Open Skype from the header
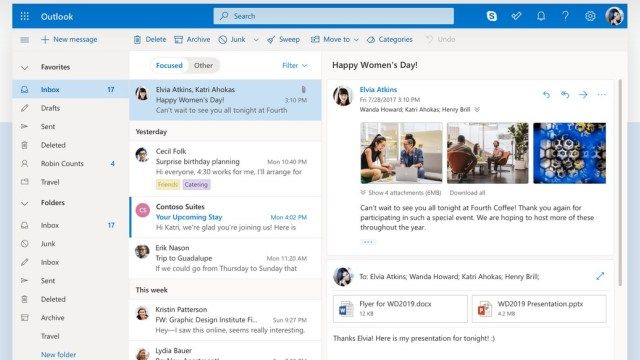Image resolution: width=640 pixels, height=360 pixels. (492, 16)
